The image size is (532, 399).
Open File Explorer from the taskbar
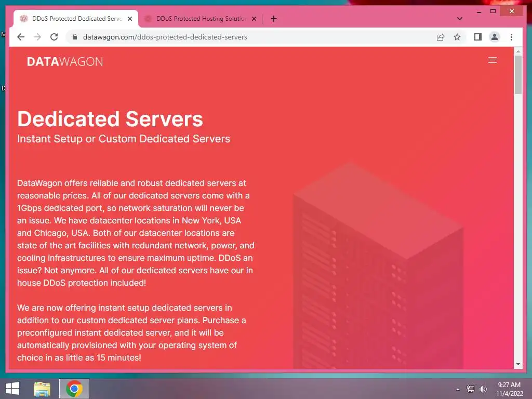point(42,389)
